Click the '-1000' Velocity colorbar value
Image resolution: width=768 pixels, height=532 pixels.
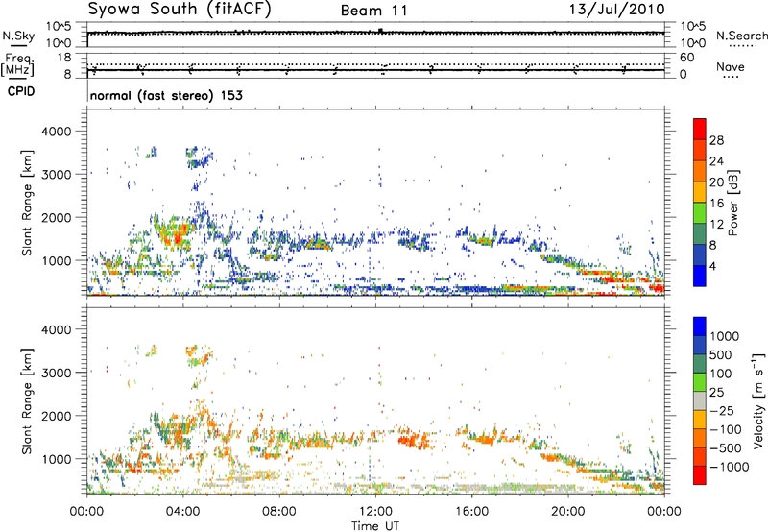coord(730,467)
